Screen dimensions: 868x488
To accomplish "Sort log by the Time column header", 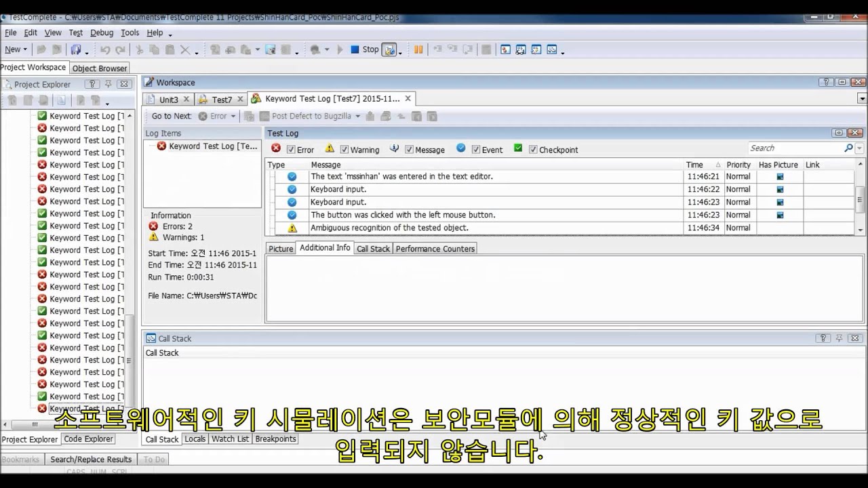I will tap(703, 165).
